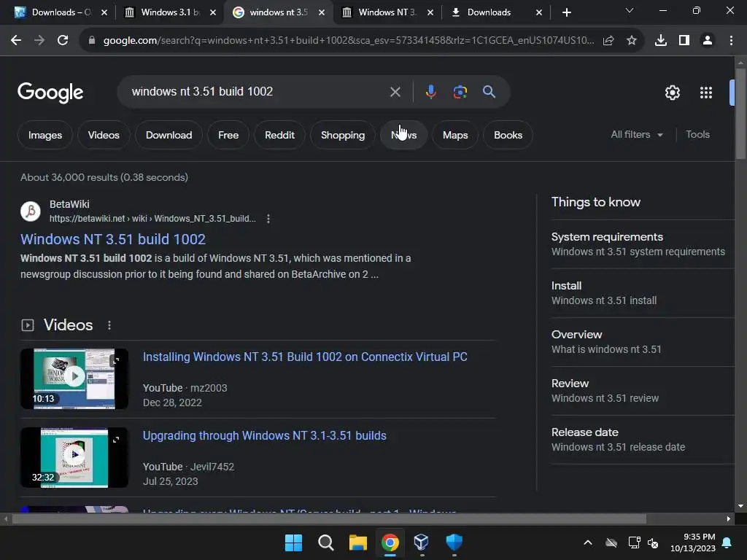747x560 pixels.
Task: Switch to the Windows 3.1 tab
Action: tap(169, 12)
